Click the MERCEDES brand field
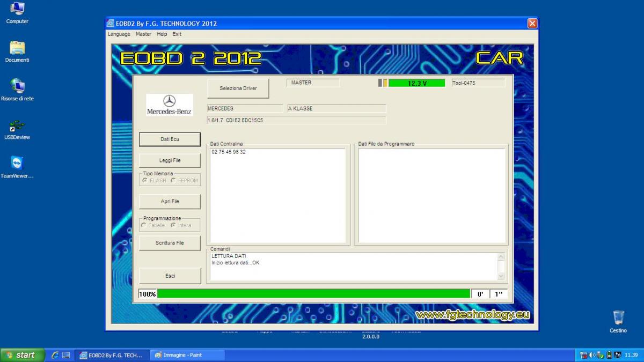Image resolution: width=644 pixels, height=362 pixels. coord(245,108)
